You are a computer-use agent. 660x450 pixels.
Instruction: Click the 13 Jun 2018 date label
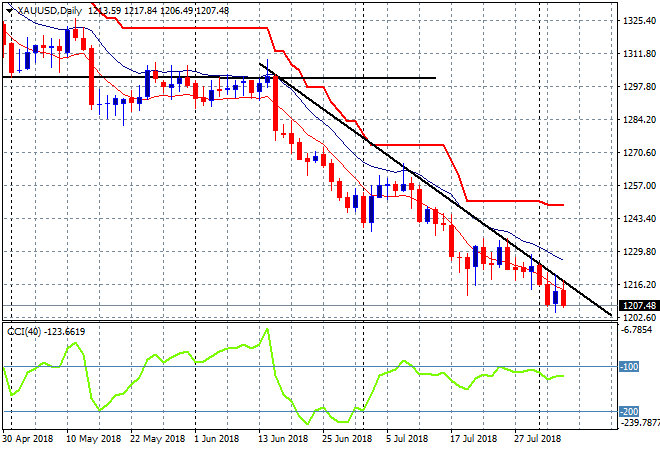pyautogui.click(x=285, y=439)
